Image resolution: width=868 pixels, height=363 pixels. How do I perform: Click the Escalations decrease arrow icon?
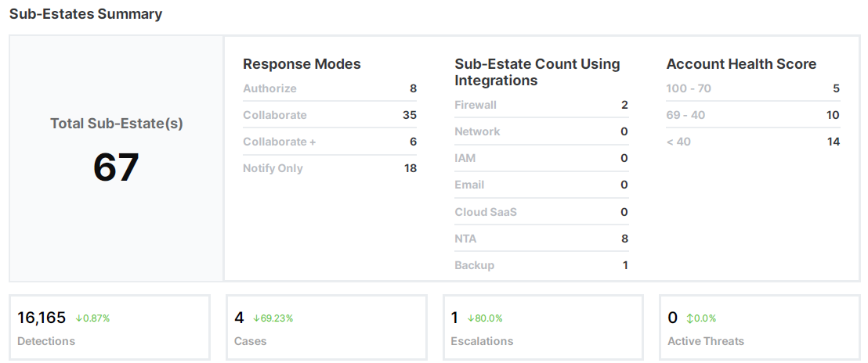[471, 318]
